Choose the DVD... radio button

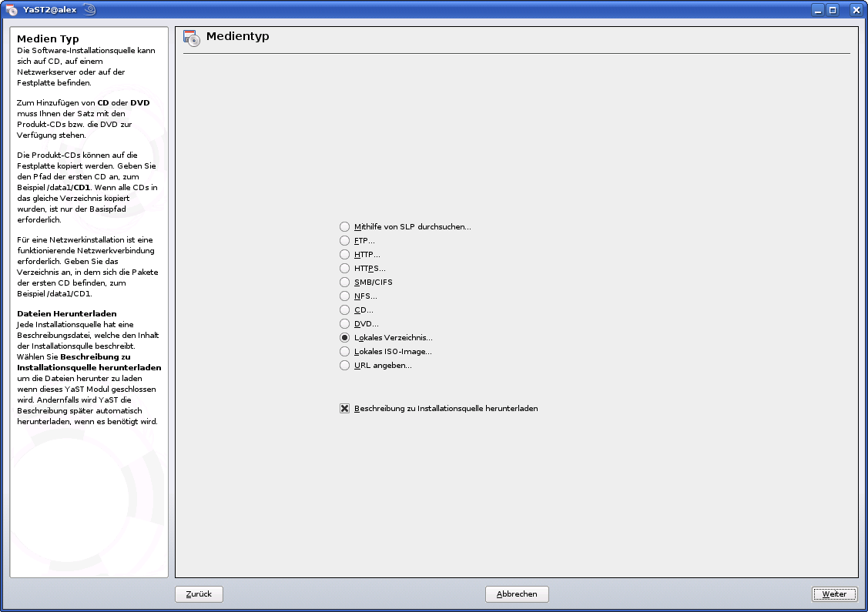click(x=345, y=324)
